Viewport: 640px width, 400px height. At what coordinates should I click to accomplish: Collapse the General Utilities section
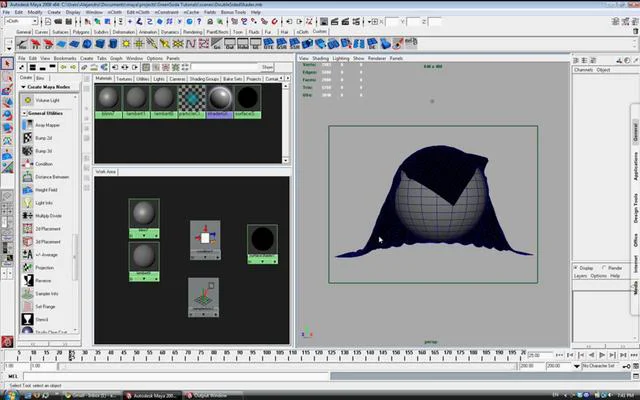pos(24,113)
